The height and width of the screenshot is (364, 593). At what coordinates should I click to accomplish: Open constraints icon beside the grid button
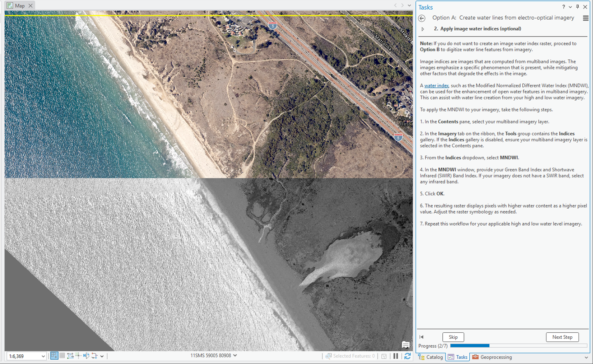click(x=70, y=356)
